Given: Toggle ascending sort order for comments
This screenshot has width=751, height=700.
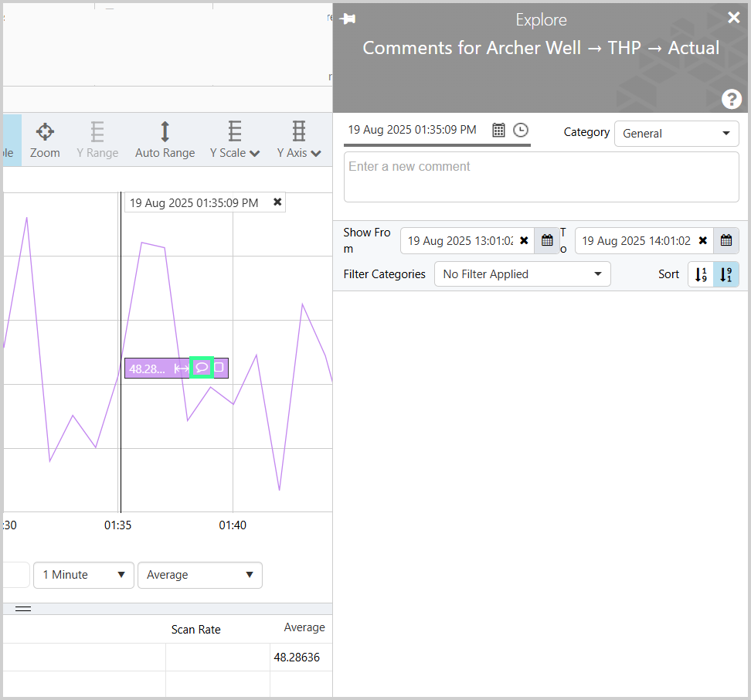Looking at the screenshot, I should click(x=701, y=274).
